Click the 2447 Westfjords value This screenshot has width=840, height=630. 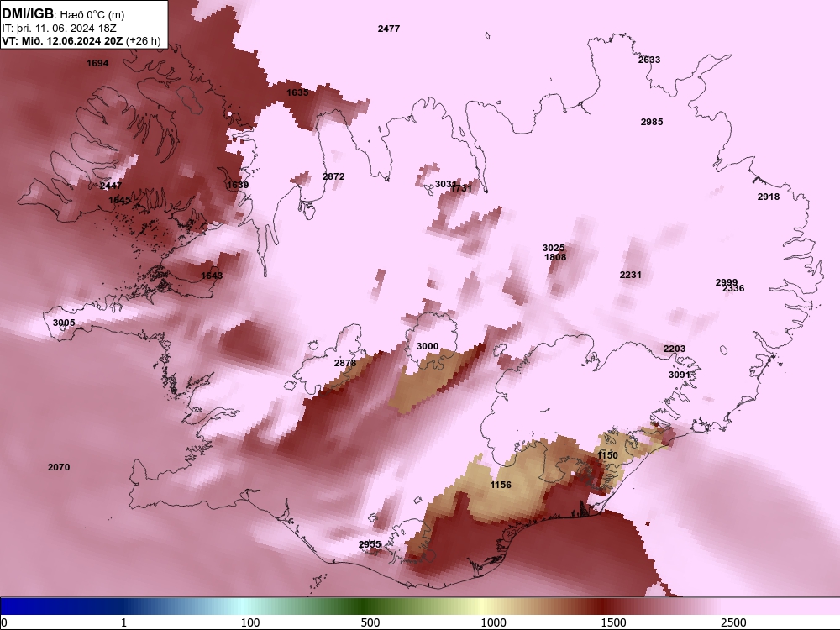(x=111, y=186)
